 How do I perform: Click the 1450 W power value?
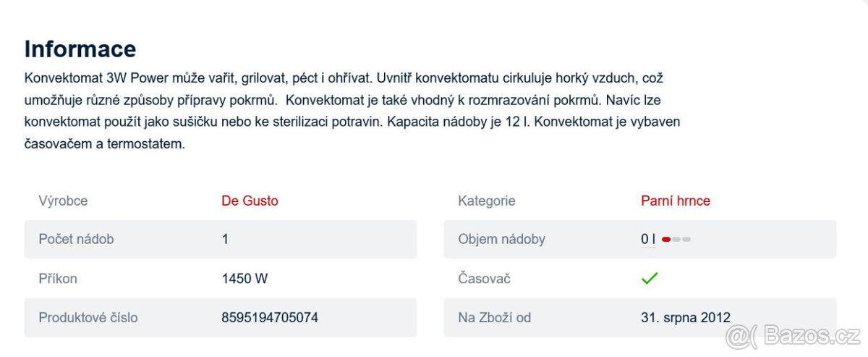coord(244,278)
